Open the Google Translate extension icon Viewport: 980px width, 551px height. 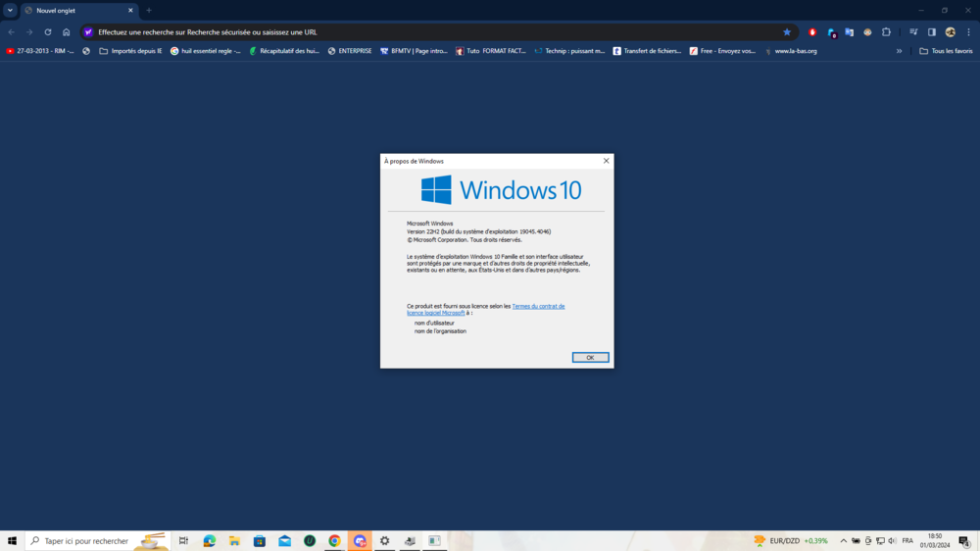[850, 32]
